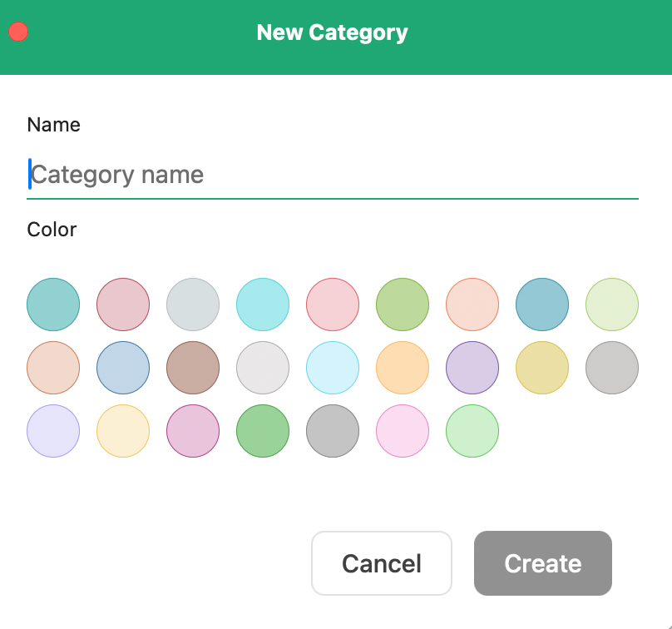Pick the light pink swatch in bottom row
The width and height of the screenshot is (672, 629).
click(x=403, y=431)
